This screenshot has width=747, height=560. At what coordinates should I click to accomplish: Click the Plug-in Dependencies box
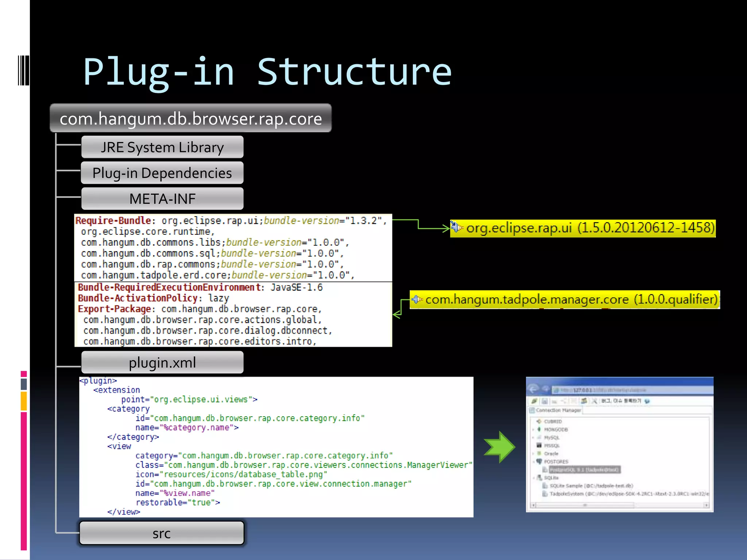coord(162,173)
